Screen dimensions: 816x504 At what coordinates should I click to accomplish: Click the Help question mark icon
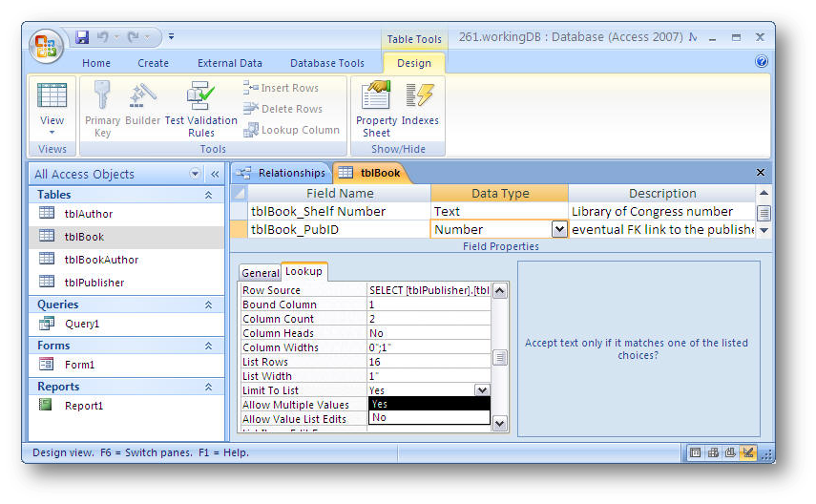click(762, 61)
